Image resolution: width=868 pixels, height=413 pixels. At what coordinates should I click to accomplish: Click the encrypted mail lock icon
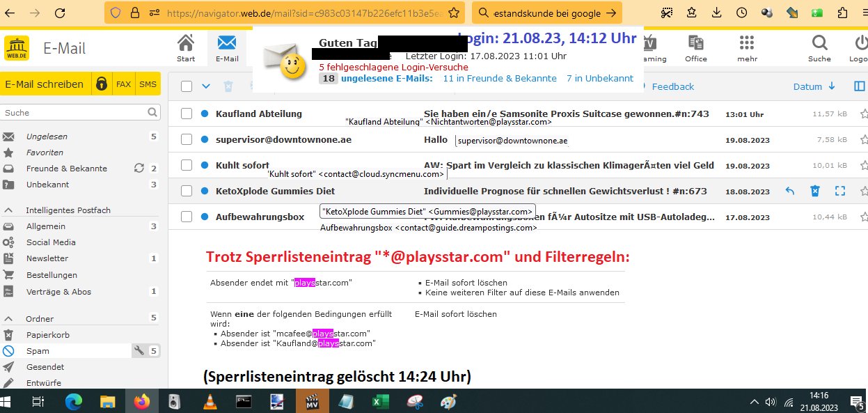[102, 84]
